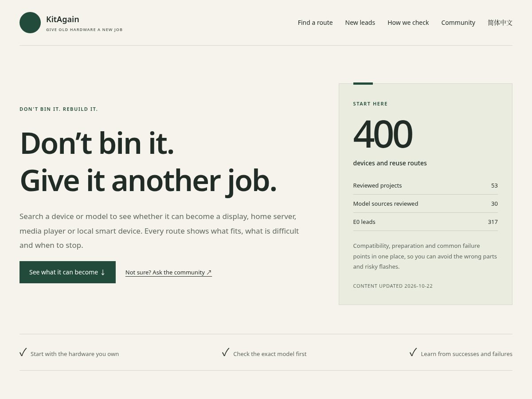Click checkmark beside Start with the hardware
The width and height of the screenshot is (532, 399).
(23, 352)
